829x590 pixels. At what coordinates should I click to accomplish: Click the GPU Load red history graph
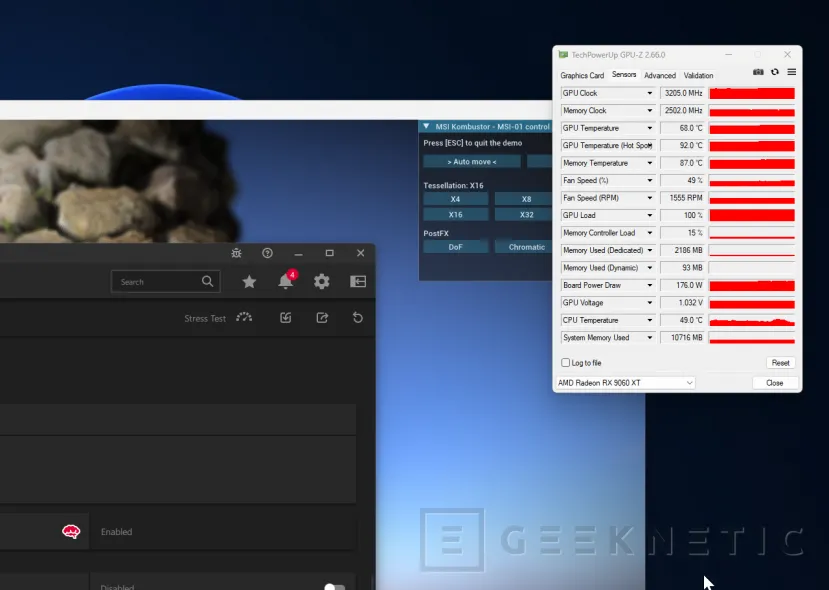click(752, 215)
